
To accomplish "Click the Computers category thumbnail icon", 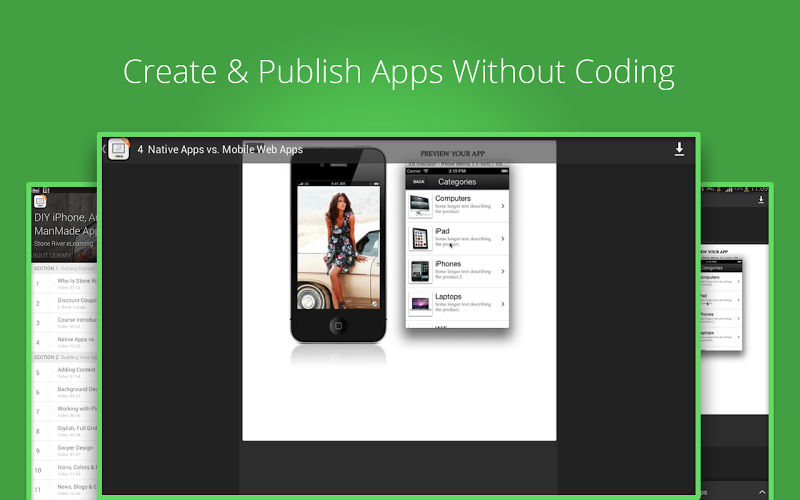I will 420,206.
